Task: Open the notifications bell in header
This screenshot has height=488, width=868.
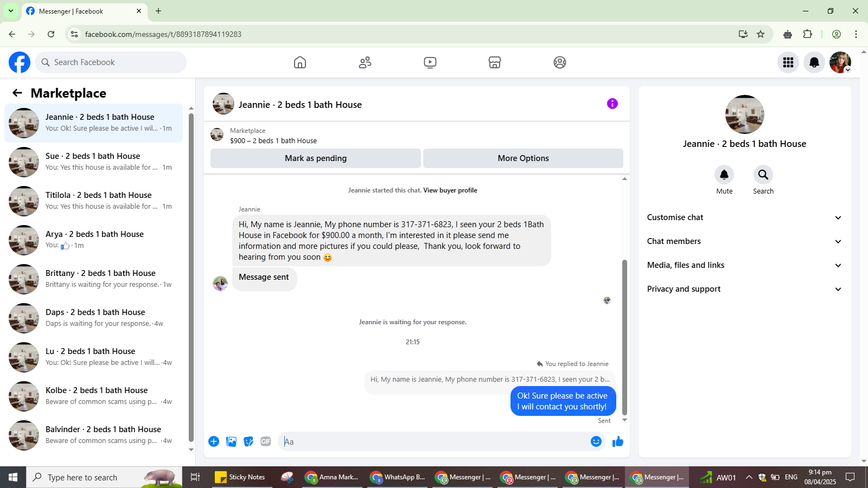Action: (x=814, y=62)
